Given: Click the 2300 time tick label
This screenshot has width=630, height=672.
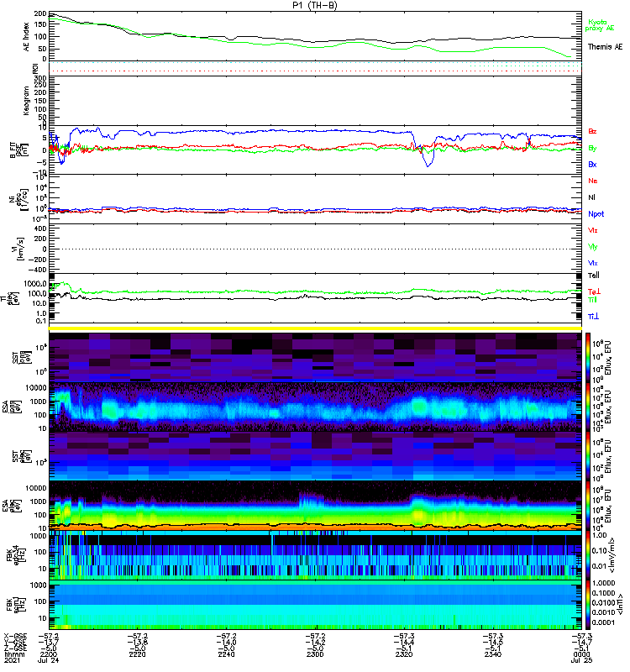Looking at the screenshot, I should [x=315, y=654].
